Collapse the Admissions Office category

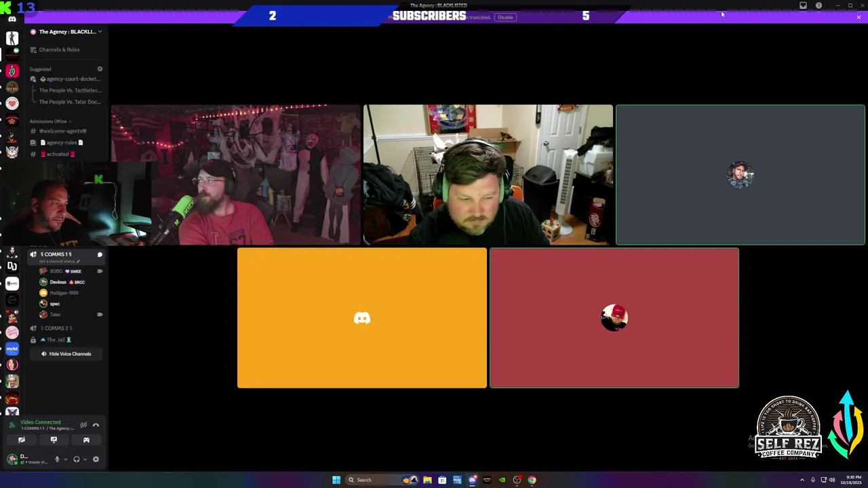click(50, 121)
